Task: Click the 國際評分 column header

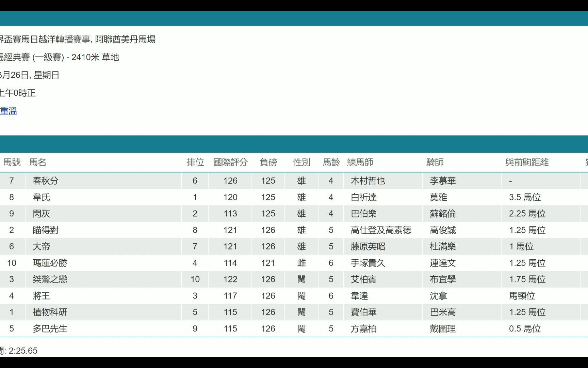Action: 230,162
